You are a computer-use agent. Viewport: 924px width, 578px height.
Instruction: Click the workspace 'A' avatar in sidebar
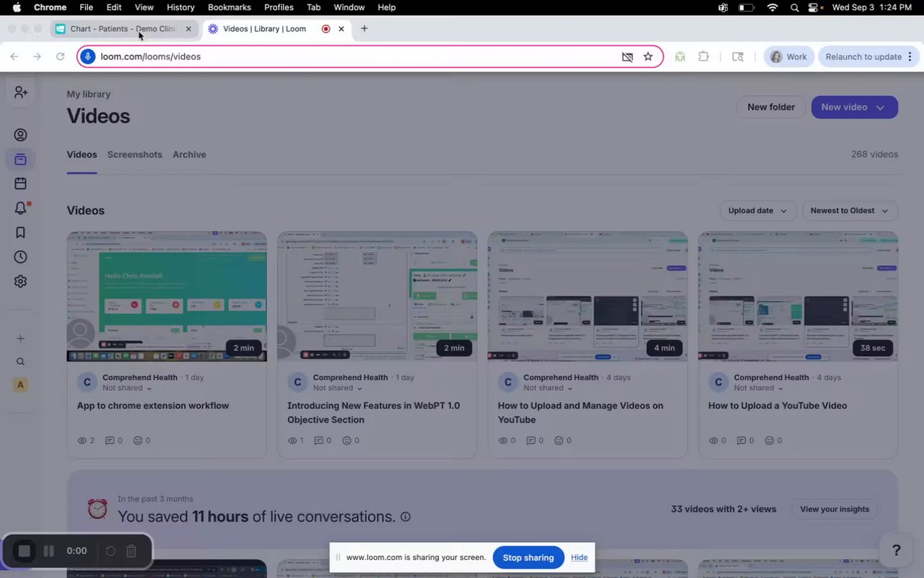click(20, 385)
